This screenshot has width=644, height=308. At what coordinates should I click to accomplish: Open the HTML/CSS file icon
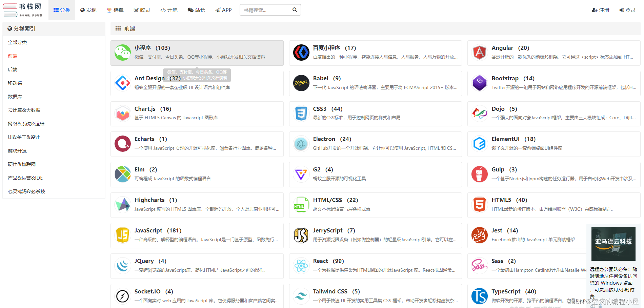click(301, 205)
